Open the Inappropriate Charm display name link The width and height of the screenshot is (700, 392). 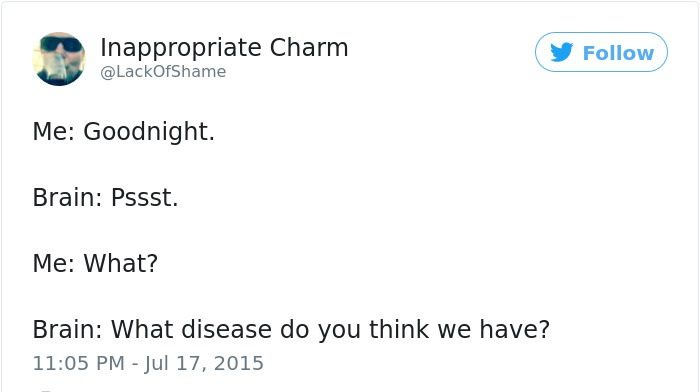224,48
